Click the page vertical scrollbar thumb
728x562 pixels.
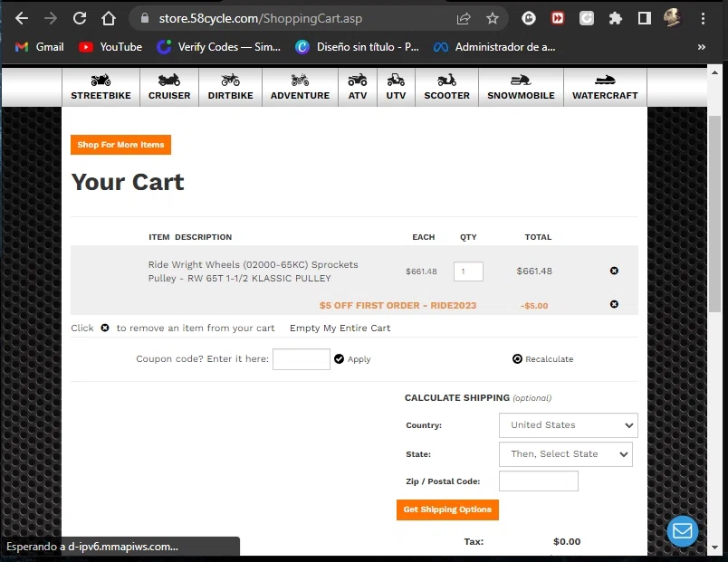pos(714,214)
